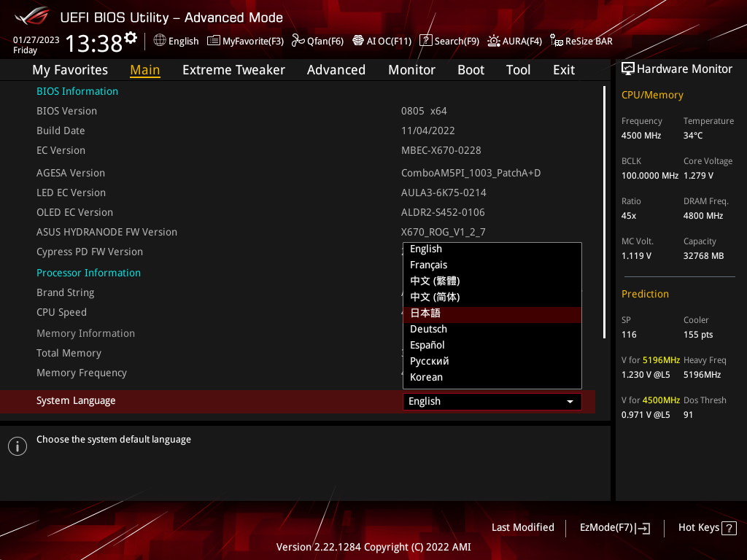Click HYDRANODE FW value X670_ROG_V1_2_7
747x560 pixels.
click(443, 232)
